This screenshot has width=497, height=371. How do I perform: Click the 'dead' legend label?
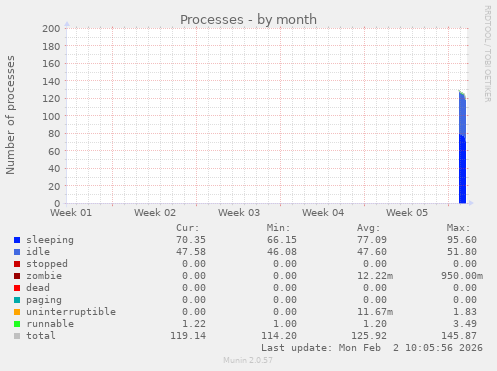point(38,288)
